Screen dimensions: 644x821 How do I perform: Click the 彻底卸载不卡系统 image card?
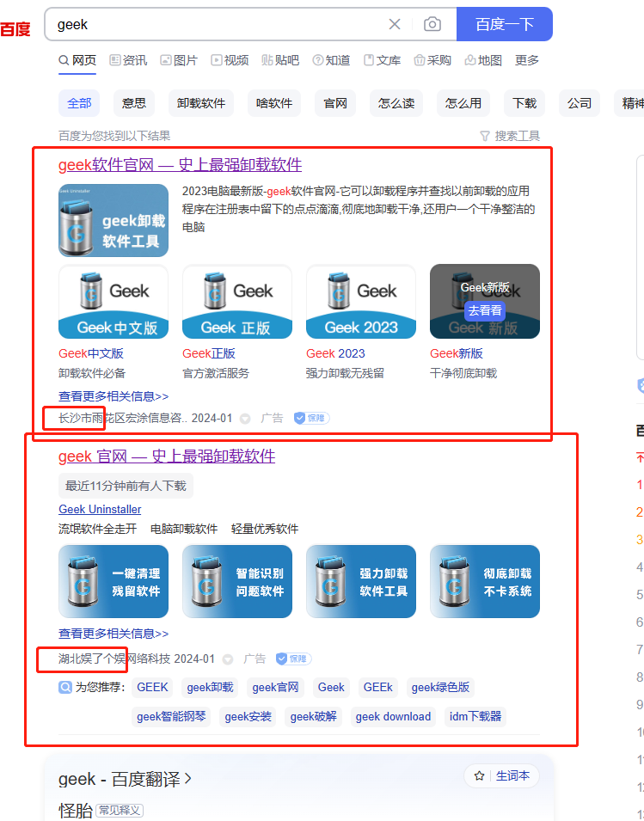485,582
